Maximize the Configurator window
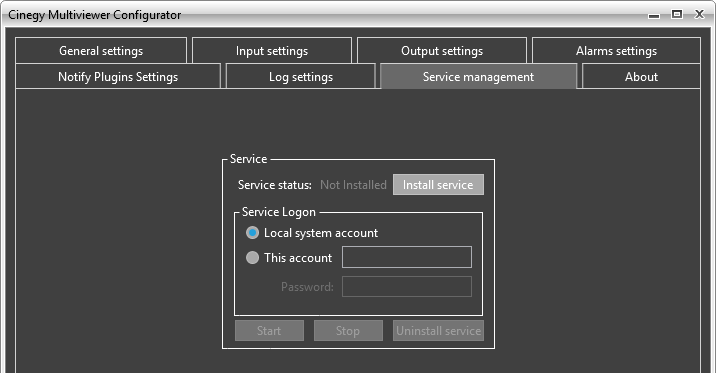Screen dimensions: 716x373 pos(677,15)
